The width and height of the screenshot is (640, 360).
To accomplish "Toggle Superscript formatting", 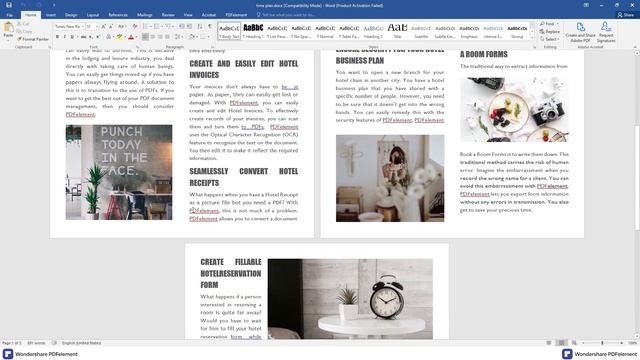I will click(x=98, y=37).
